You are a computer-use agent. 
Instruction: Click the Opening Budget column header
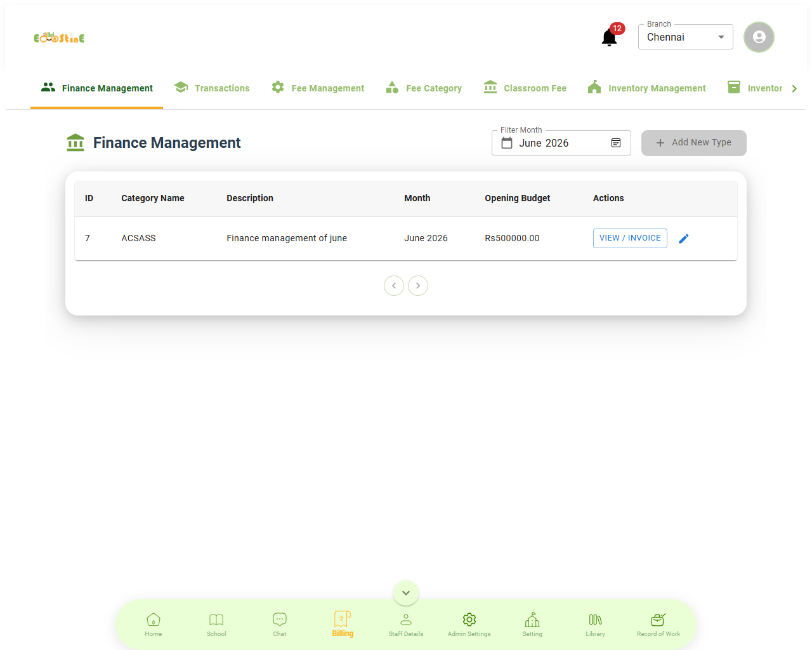(x=518, y=198)
